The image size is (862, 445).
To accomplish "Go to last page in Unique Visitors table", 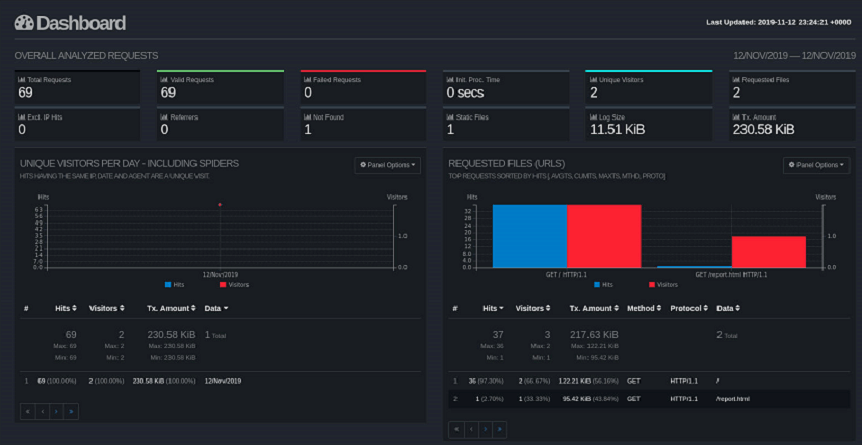I will 72,411.
